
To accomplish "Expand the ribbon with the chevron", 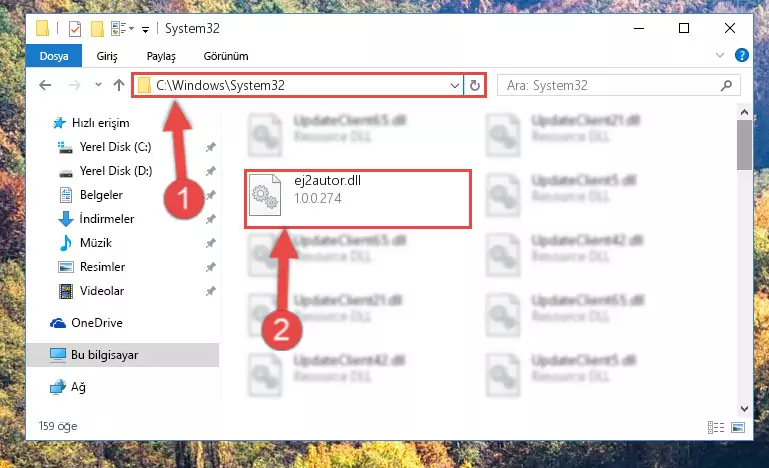I will [719, 55].
